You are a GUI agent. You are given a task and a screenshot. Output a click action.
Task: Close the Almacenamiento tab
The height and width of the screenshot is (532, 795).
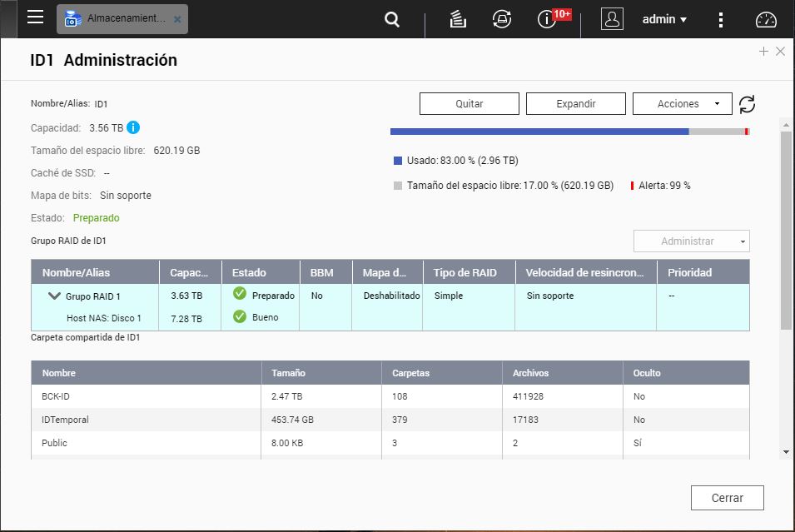[177, 19]
